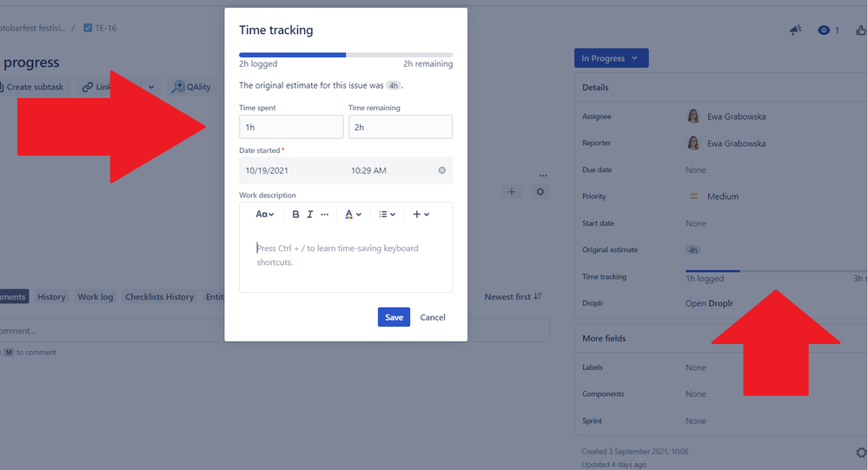Click the add comment field

pyautogui.click(x=275, y=330)
